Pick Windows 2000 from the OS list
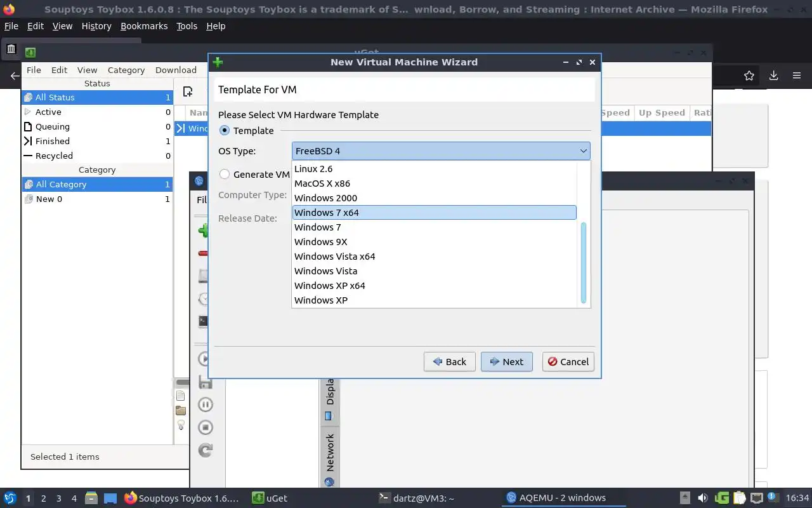Viewport: 812px width, 508px height. 435,198
